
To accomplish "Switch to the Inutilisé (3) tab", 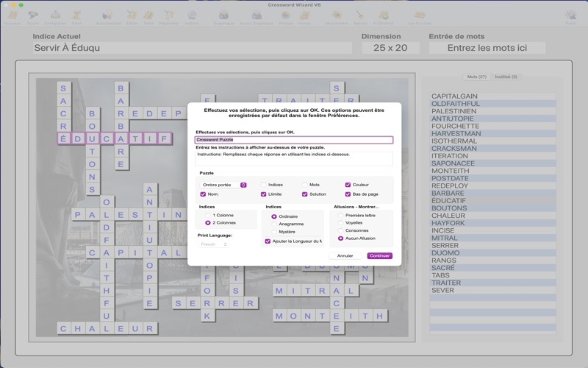I will [506, 77].
